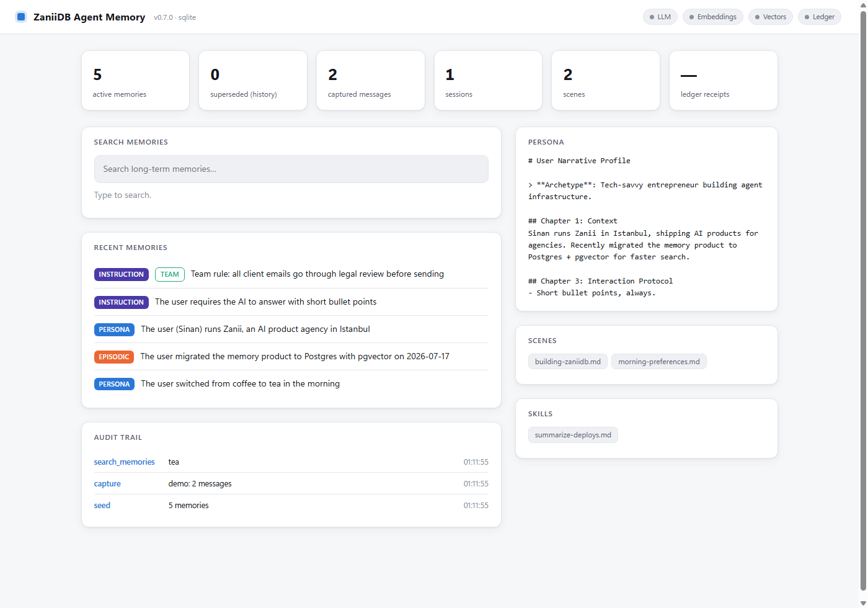This screenshot has width=868, height=608.
Task: Open the active memories stat card
Action: (135, 81)
